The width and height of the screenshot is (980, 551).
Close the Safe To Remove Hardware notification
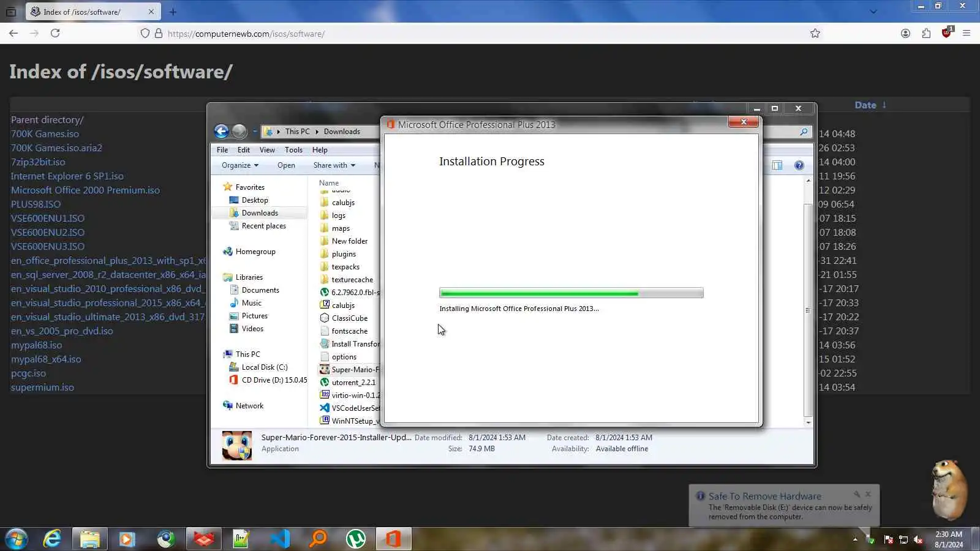point(868,494)
